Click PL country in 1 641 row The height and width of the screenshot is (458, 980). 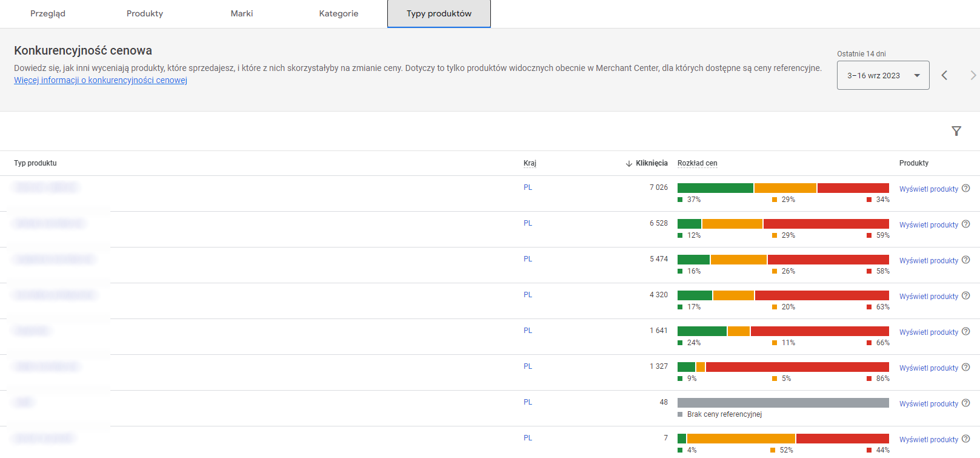pos(528,331)
